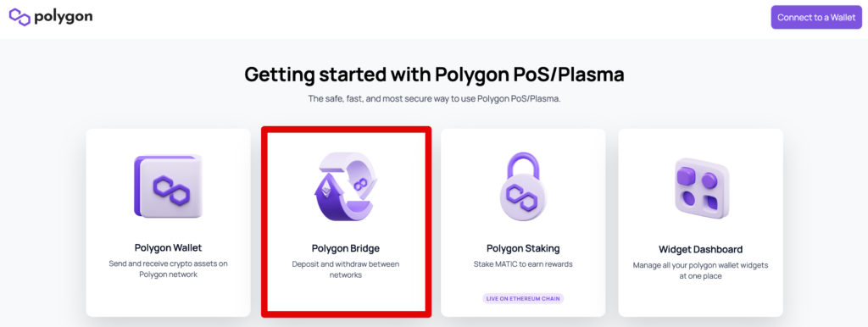Open the Polygon Bridge title
The image size is (868, 327).
tap(346, 248)
